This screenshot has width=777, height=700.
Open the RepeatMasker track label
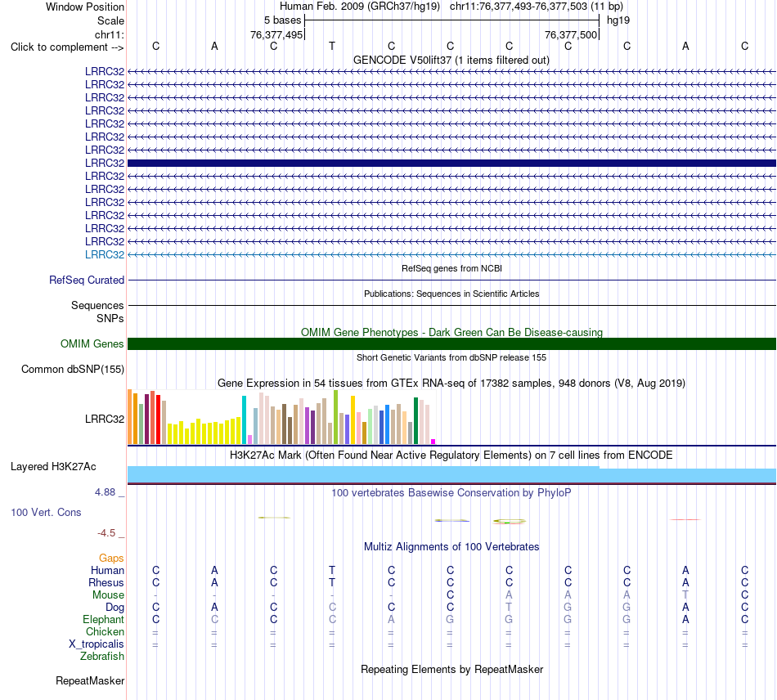tap(90, 680)
